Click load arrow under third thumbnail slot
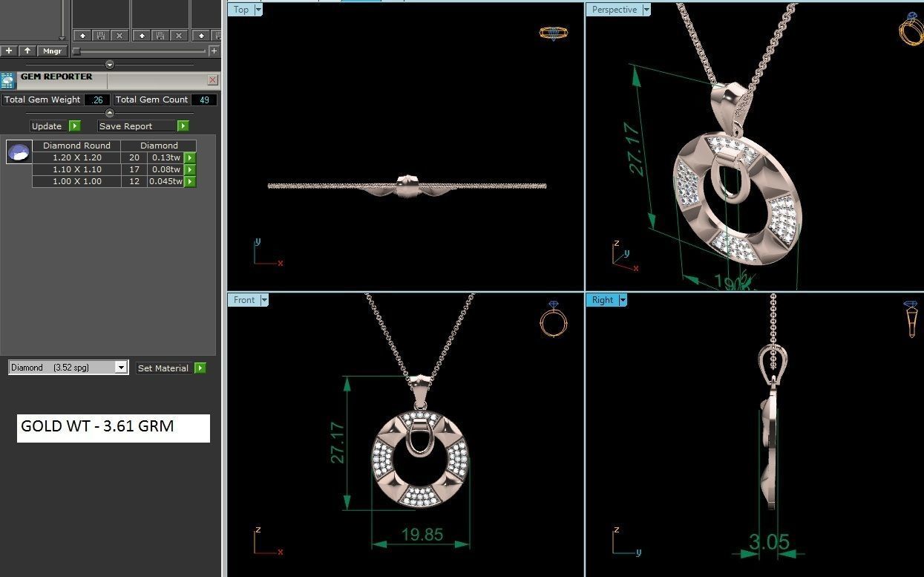 [x=200, y=36]
